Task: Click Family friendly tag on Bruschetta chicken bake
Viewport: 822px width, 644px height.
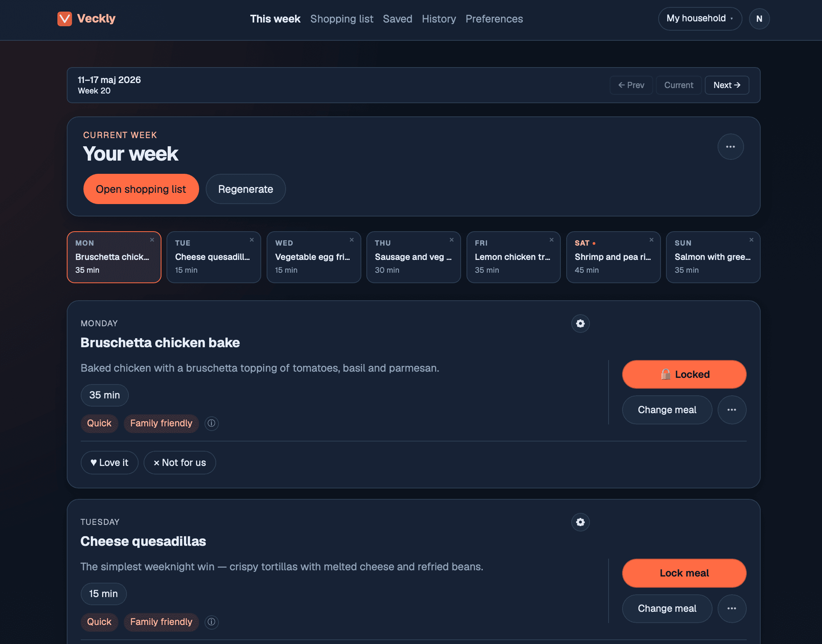Action: tap(161, 423)
